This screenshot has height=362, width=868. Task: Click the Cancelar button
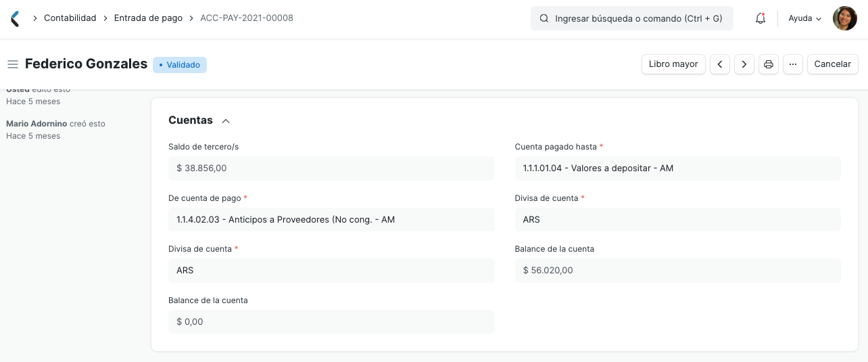[x=833, y=64]
